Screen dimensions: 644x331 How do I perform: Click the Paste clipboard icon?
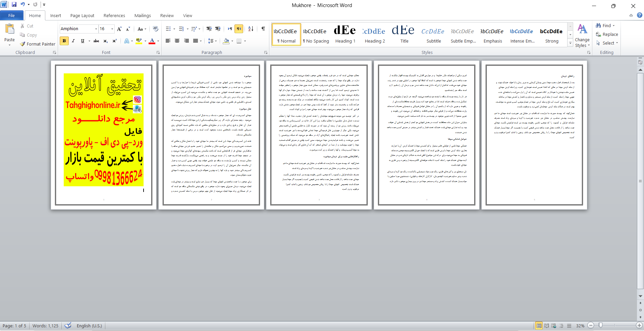coord(10,29)
